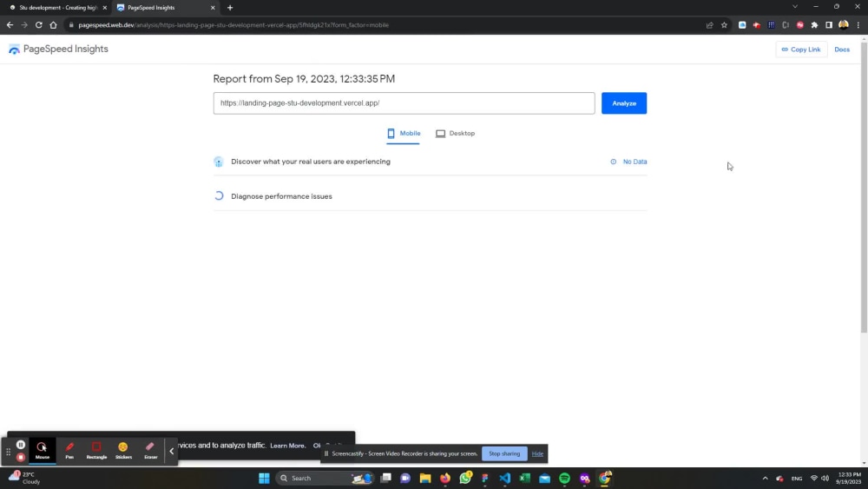Stop the Screencastify recording

[x=21, y=458]
